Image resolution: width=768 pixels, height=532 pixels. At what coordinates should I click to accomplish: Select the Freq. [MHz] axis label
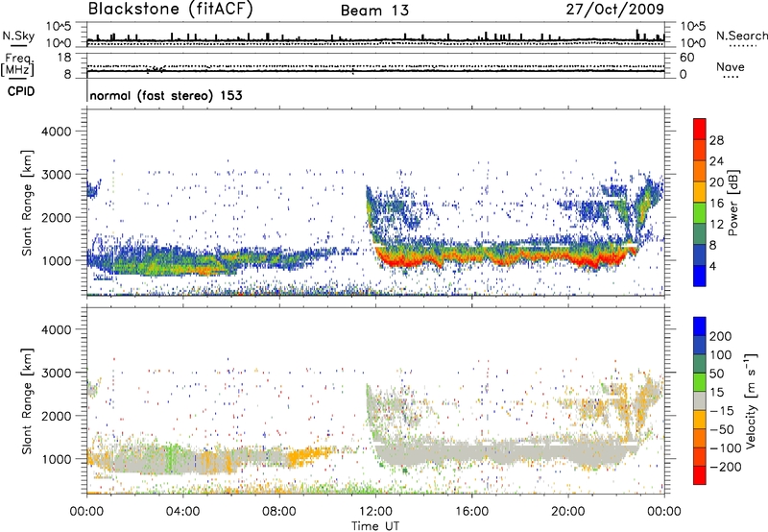pos(17,65)
